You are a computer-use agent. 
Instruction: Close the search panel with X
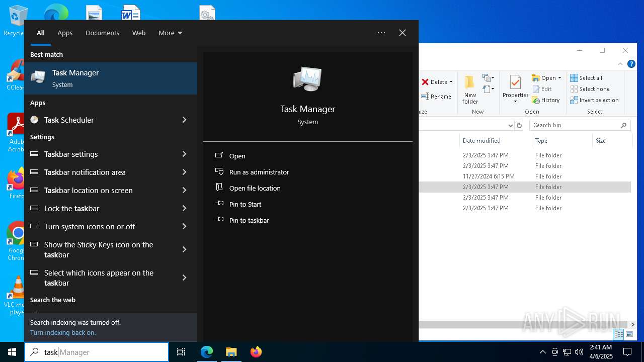tap(403, 33)
